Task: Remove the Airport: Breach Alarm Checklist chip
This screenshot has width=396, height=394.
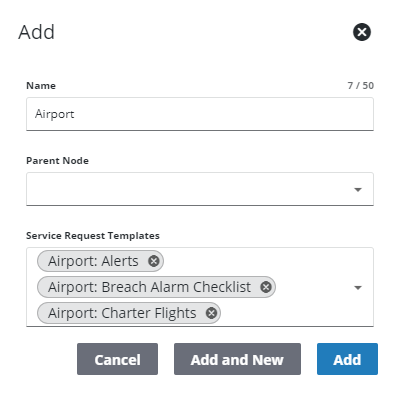Action: 266,287
